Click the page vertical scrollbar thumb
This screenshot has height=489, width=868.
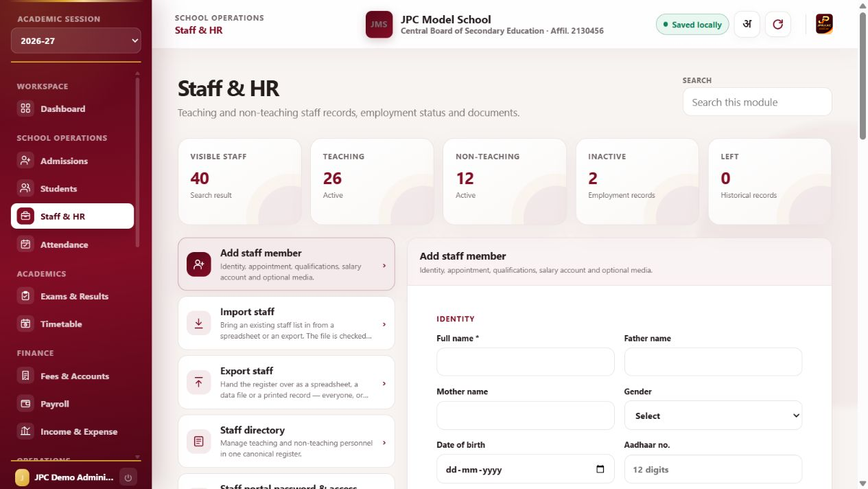pos(863,76)
